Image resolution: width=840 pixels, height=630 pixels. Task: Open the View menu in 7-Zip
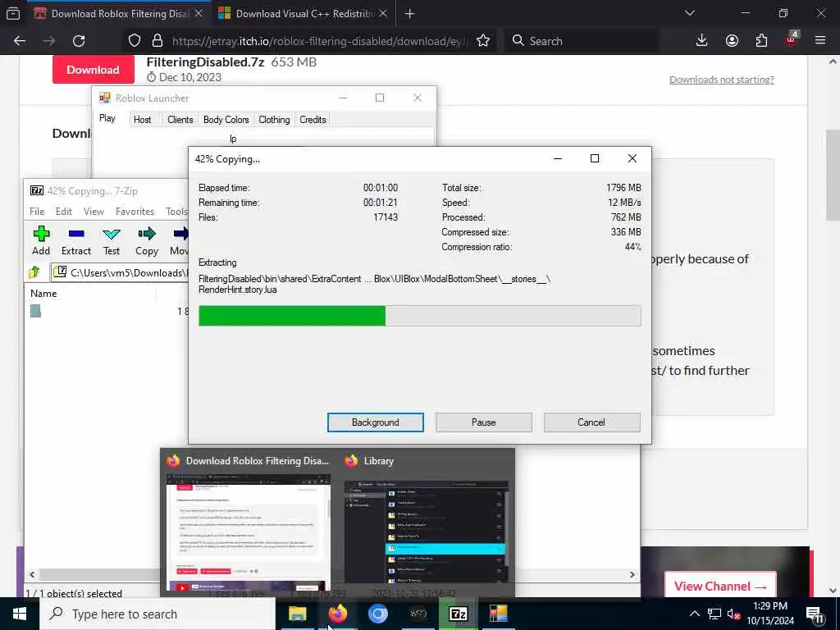coord(94,212)
